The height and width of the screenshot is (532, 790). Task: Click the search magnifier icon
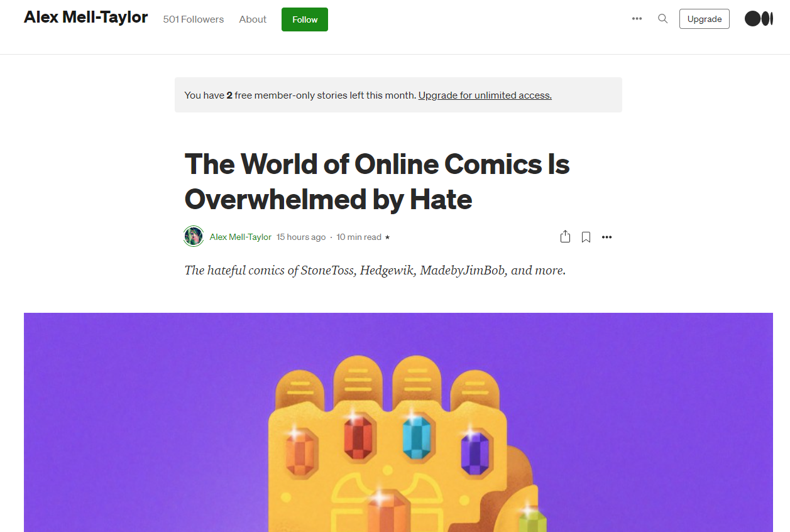point(662,19)
